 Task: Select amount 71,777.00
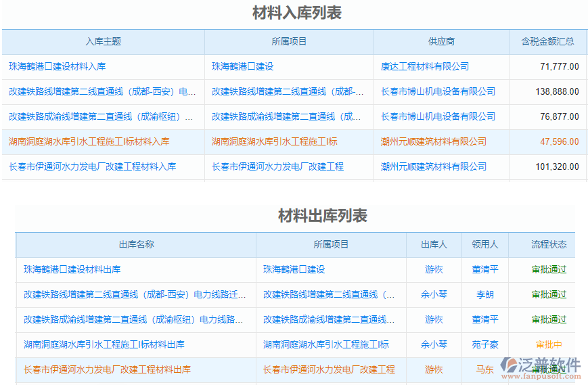559,67
